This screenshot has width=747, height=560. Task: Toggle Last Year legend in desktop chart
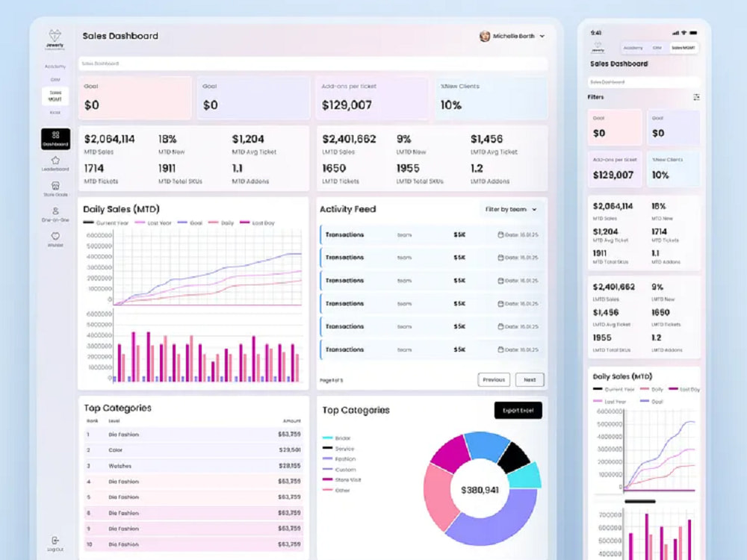pos(153,223)
